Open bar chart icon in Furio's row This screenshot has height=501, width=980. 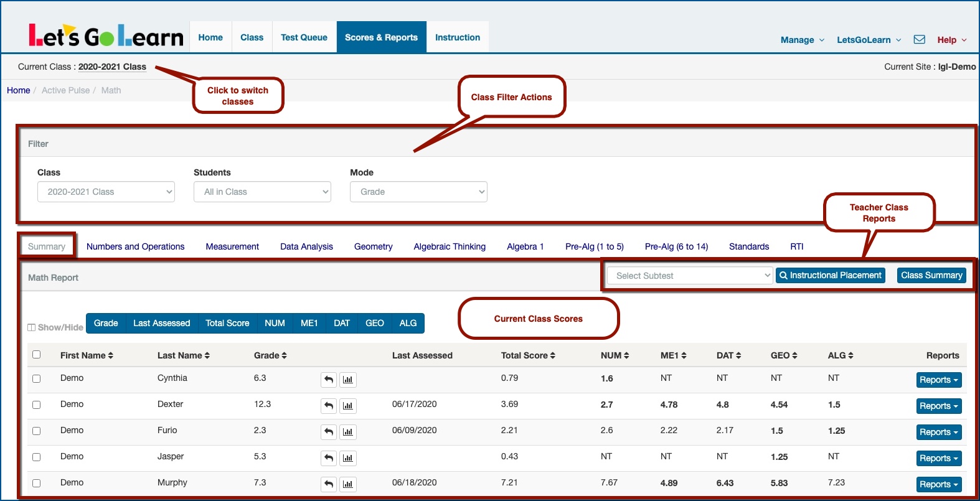point(348,432)
